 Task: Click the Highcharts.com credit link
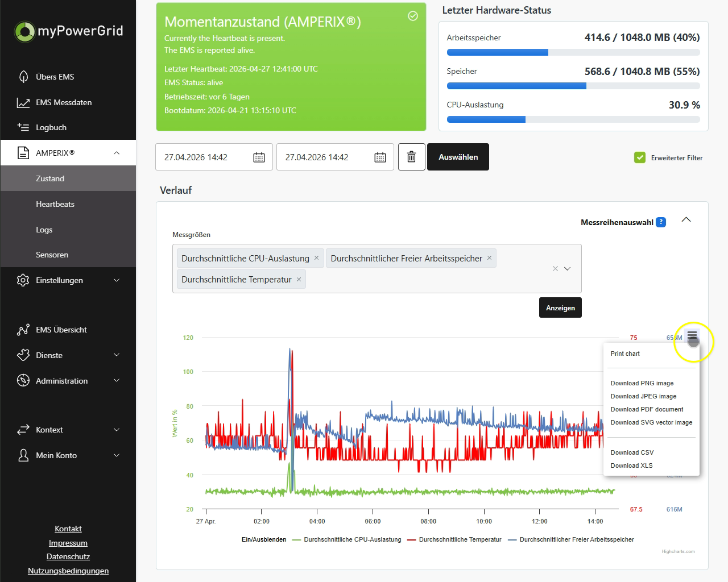pos(678,551)
